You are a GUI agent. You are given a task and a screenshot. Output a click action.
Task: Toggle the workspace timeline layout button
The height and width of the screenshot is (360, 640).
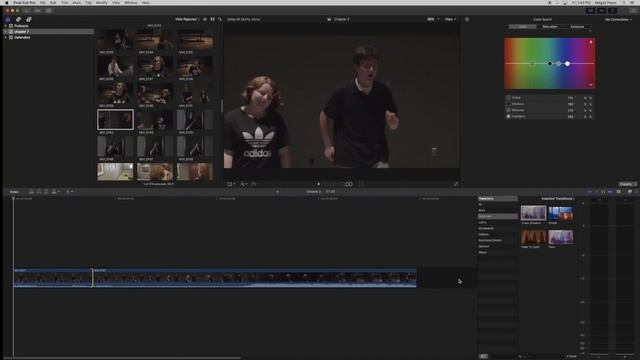(x=602, y=11)
